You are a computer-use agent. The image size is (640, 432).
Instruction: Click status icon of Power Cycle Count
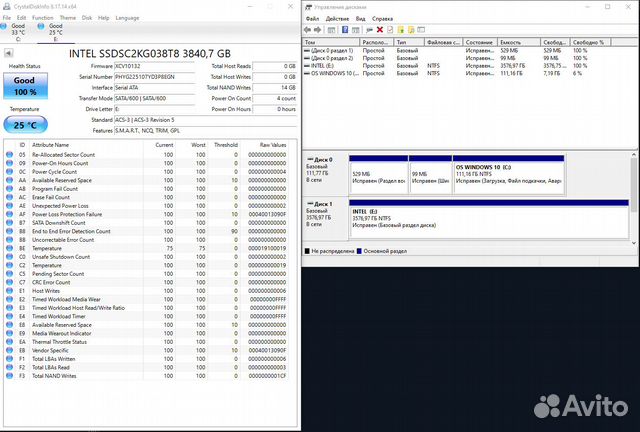(9, 171)
